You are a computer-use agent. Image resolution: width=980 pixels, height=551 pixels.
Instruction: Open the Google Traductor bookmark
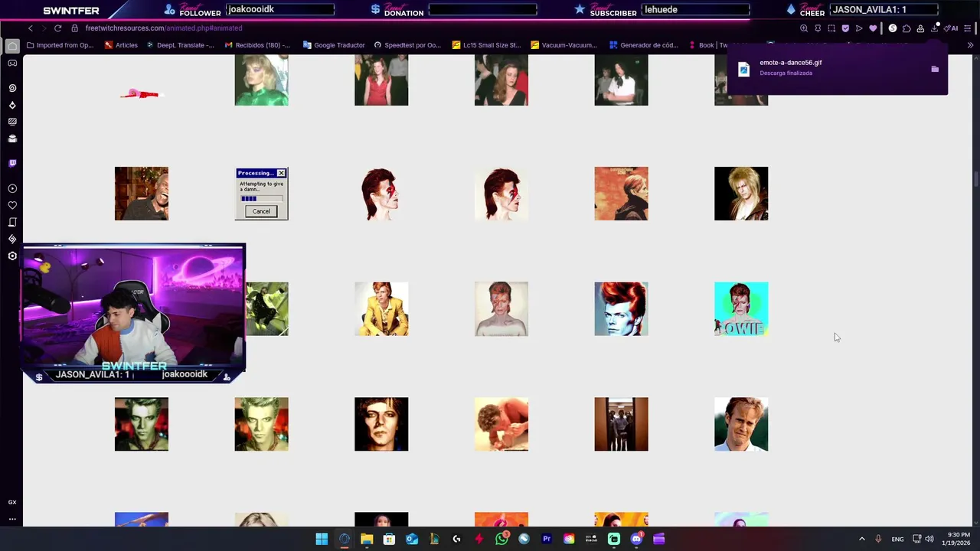pyautogui.click(x=334, y=45)
